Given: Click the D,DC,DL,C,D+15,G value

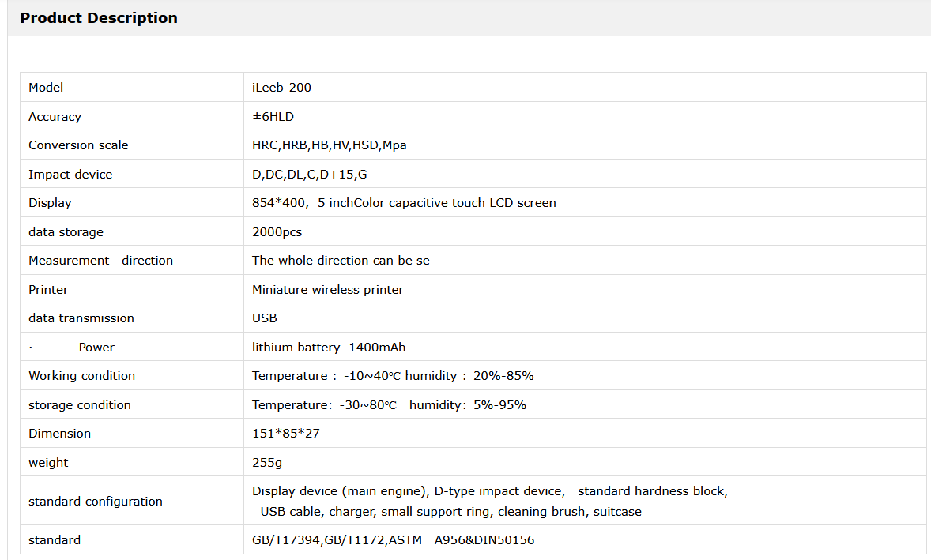Looking at the screenshot, I should pos(309,175).
